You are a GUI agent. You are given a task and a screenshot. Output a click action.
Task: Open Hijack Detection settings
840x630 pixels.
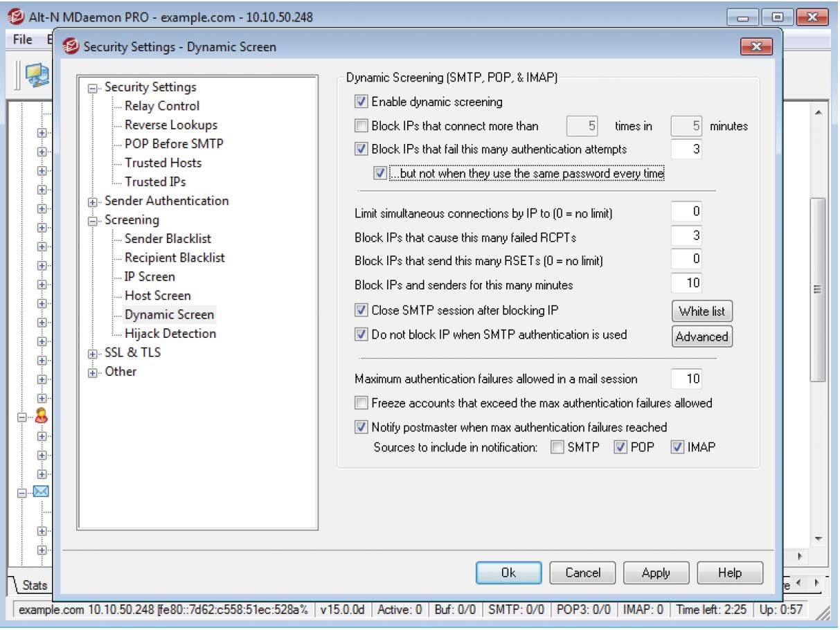(170, 334)
